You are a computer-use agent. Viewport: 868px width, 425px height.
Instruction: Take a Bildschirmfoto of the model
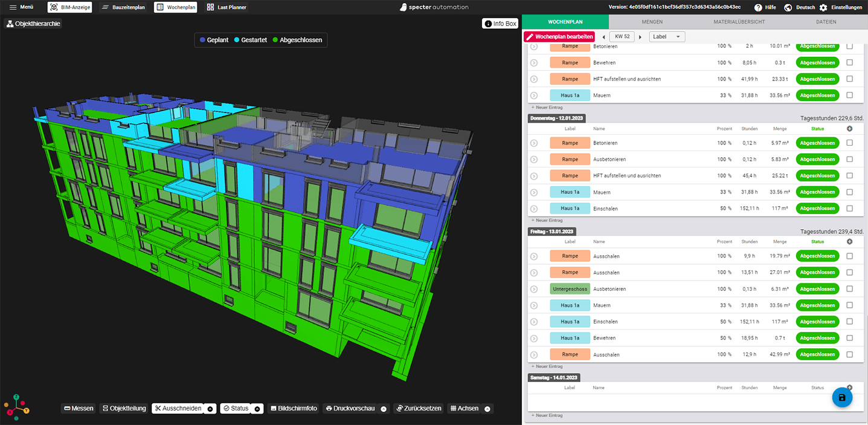294,409
